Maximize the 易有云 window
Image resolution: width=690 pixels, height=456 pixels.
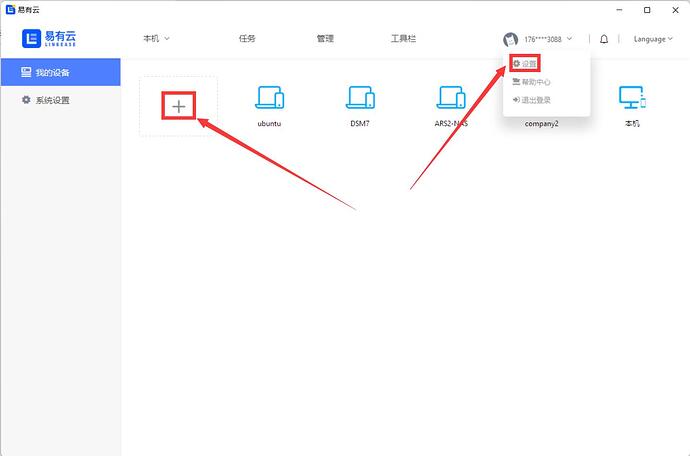(647, 10)
